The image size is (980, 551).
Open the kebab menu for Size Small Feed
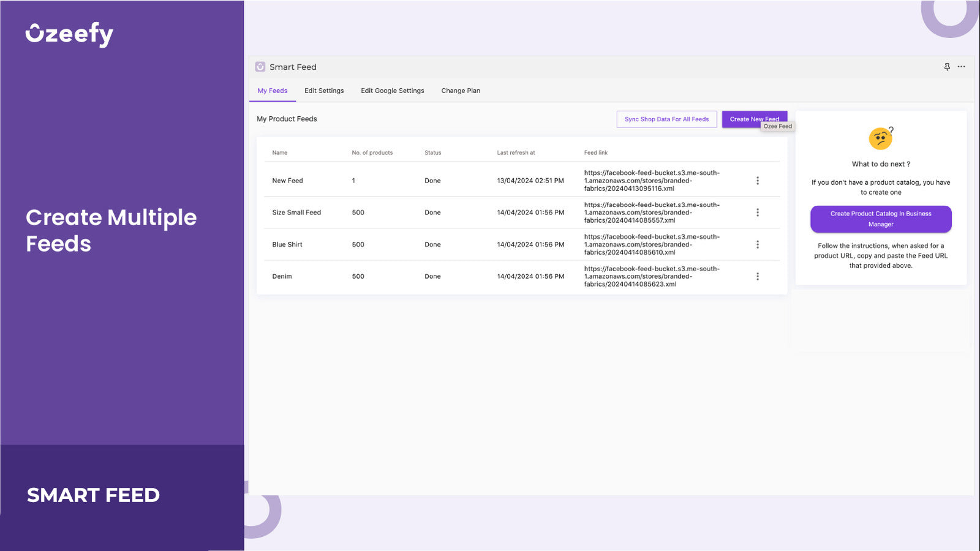tap(758, 212)
